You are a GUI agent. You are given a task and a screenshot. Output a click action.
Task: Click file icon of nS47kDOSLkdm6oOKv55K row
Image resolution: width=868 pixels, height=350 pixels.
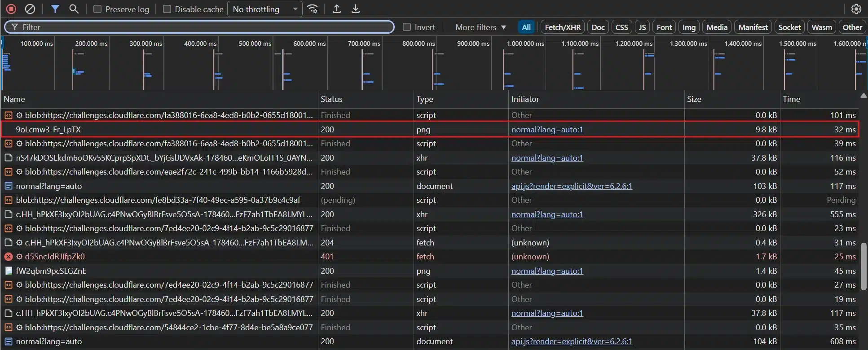pos(9,158)
